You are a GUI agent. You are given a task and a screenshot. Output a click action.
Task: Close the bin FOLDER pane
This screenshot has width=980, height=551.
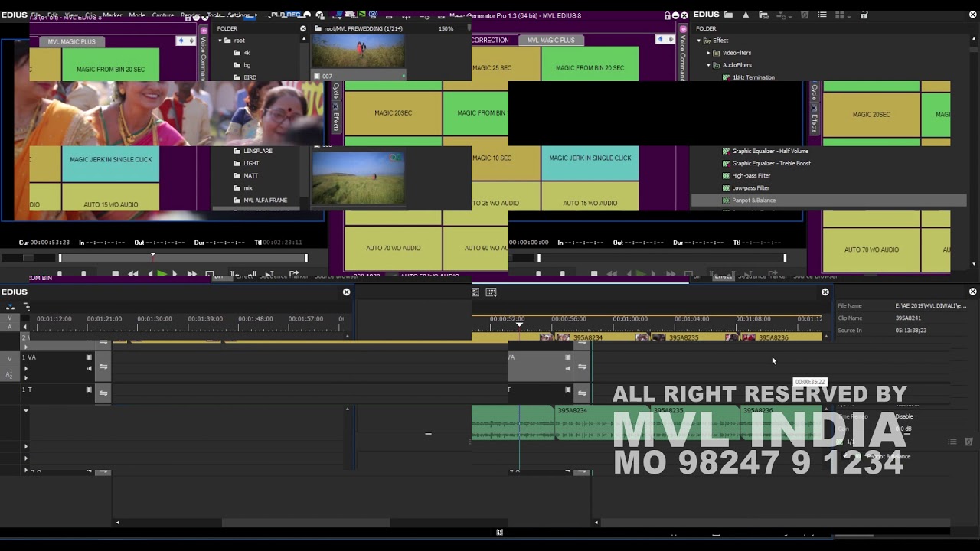(x=303, y=28)
